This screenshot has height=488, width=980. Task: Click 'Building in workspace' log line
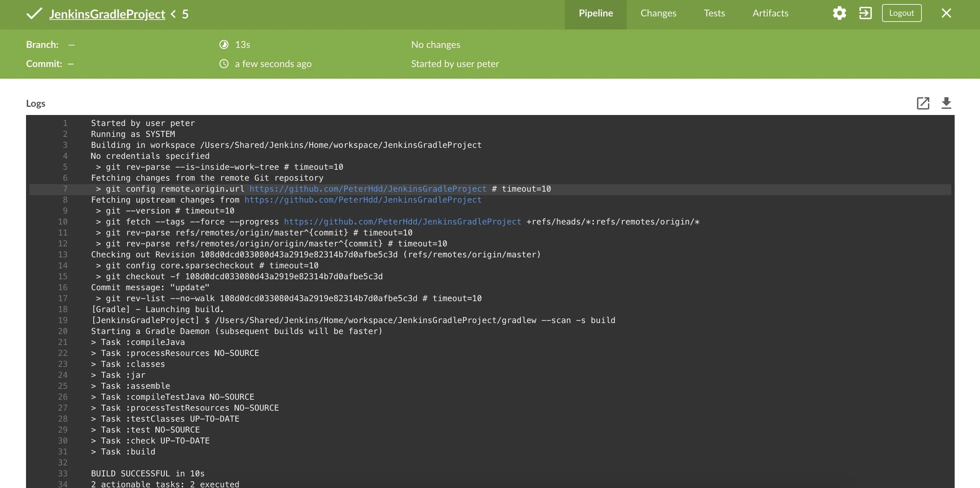[286, 145]
